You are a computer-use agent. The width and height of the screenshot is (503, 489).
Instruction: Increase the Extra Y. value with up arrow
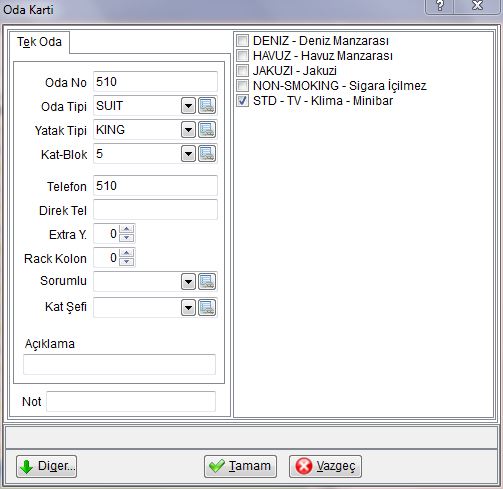[x=127, y=229]
